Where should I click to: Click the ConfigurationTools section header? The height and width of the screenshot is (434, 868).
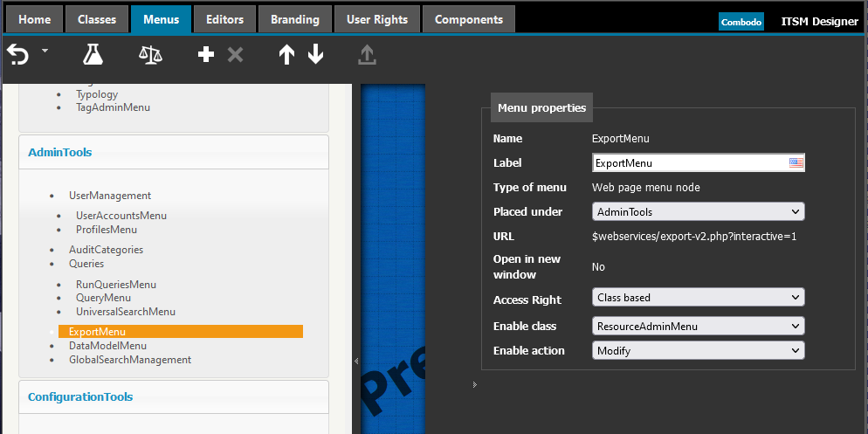[x=80, y=396]
